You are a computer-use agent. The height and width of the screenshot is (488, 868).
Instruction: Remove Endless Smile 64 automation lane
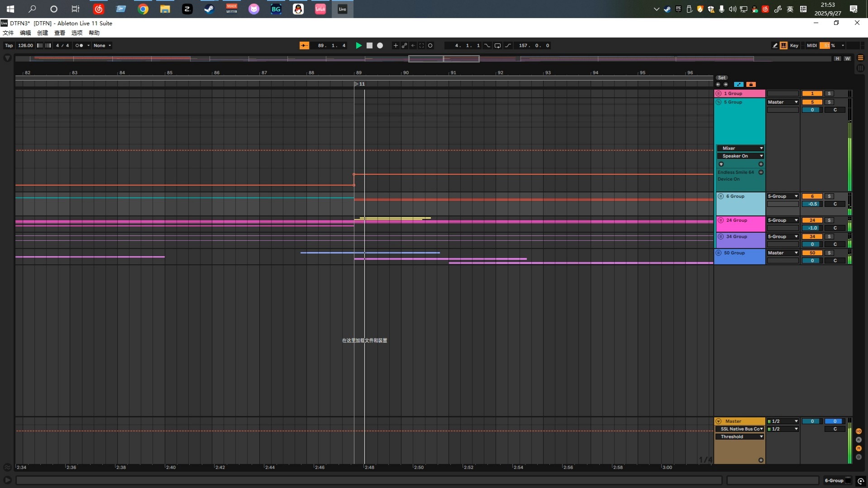pos(761,172)
